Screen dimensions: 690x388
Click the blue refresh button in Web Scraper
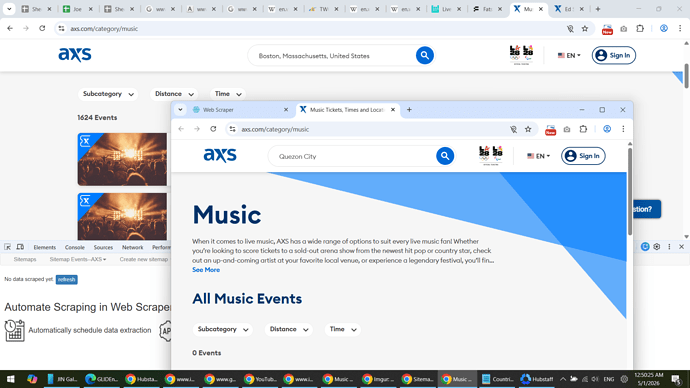tap(66, 279)
